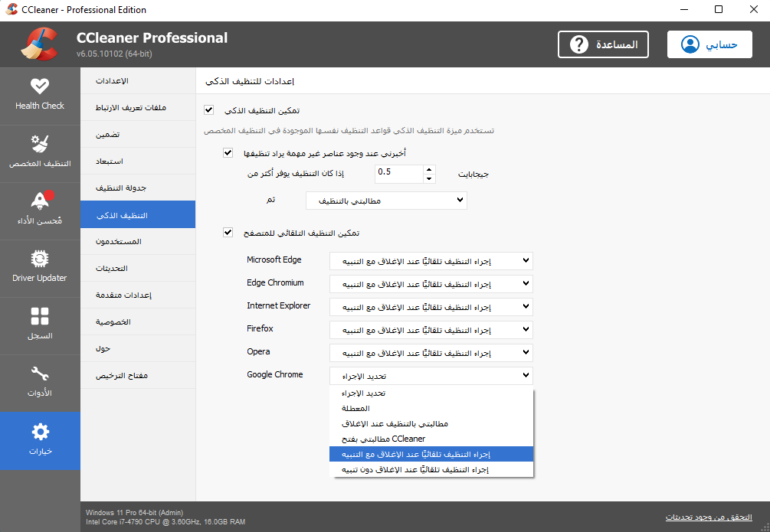Click the question mark help icon
This screenshot has width=770, height=532.
(578, 44)
